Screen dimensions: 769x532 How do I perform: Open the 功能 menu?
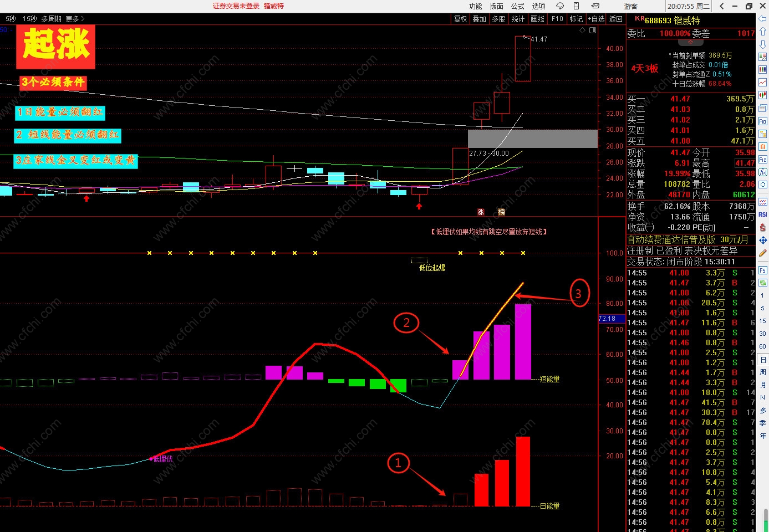click(475, 6)
